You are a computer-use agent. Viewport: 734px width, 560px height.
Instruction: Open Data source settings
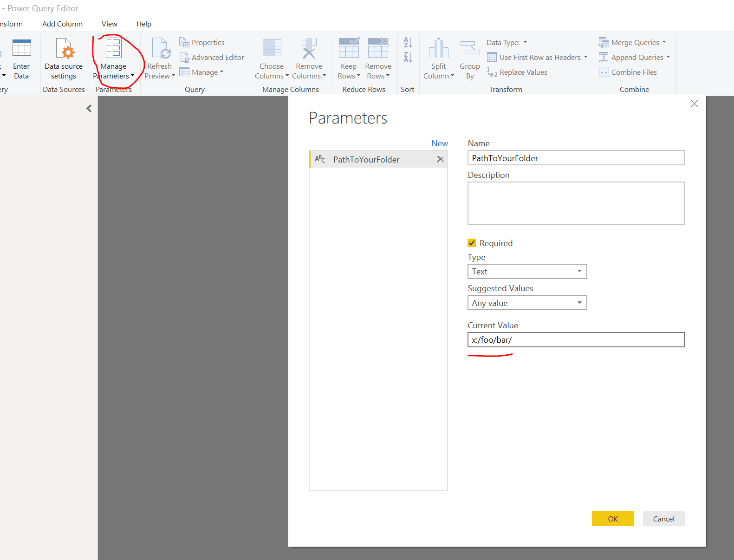pos(64,59)
